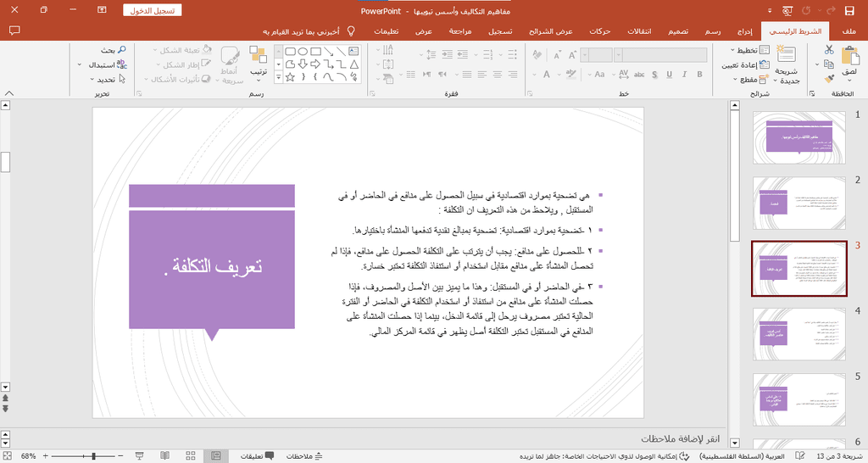Click spell check icon in status bar

tap(799, 456)
